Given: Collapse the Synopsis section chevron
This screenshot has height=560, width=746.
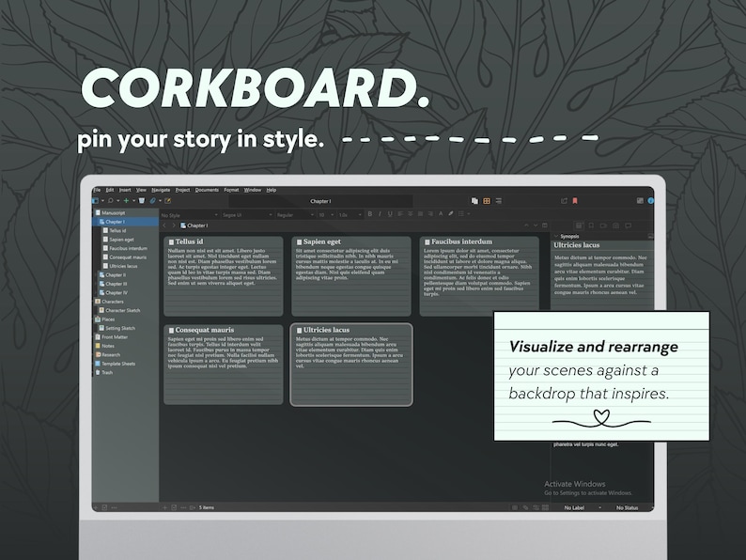Looking at the screenshot, I should [556, 236].
